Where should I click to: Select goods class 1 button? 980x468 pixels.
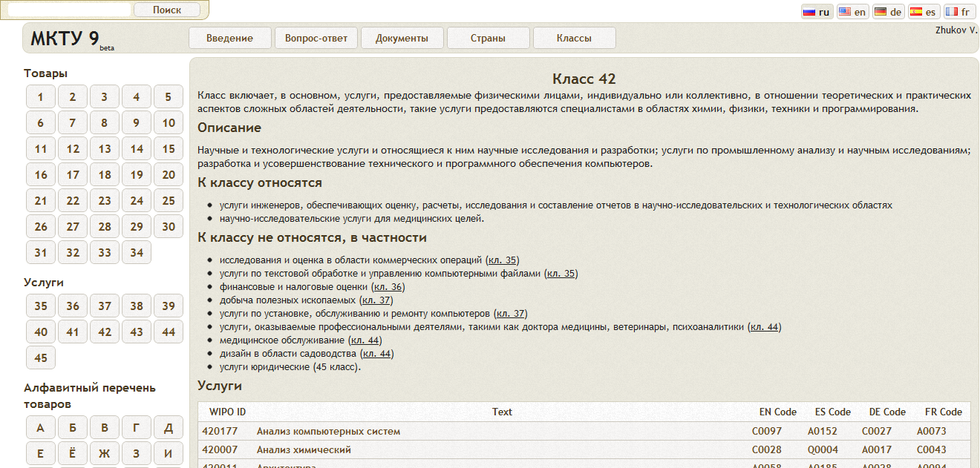pos(41,96)
